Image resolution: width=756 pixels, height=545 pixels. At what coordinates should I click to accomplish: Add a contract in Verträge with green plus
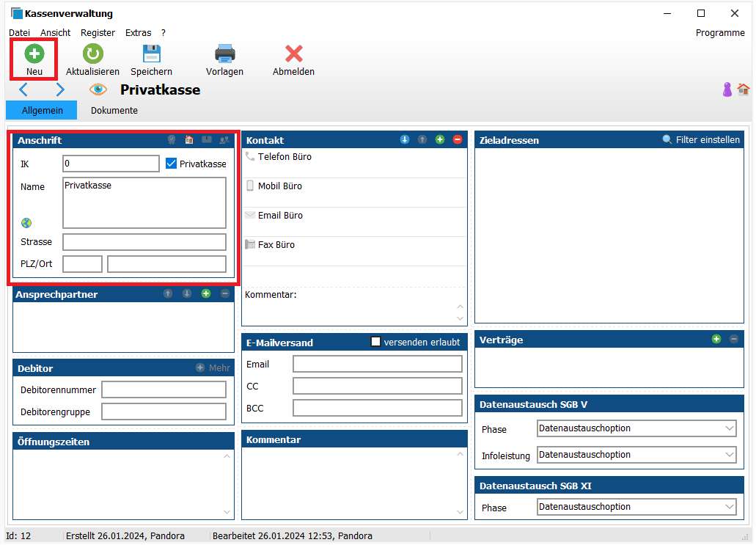(716, 339)
